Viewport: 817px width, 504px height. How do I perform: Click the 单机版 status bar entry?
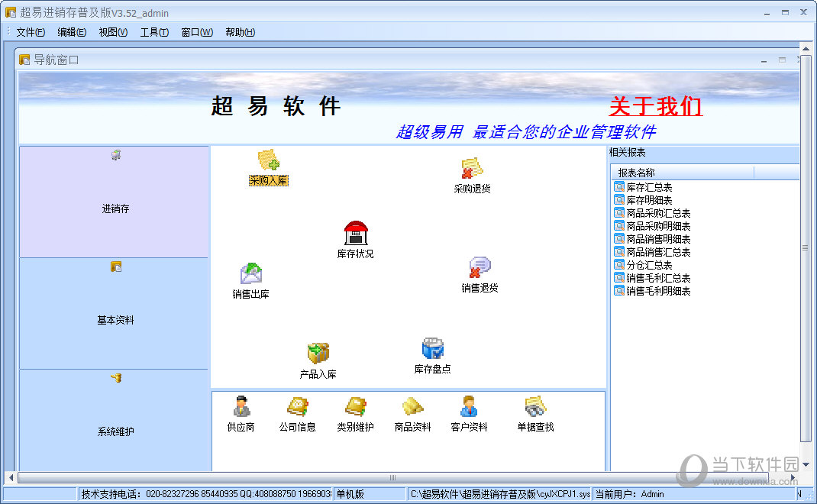pyautogui.click(x=370, y=494)
